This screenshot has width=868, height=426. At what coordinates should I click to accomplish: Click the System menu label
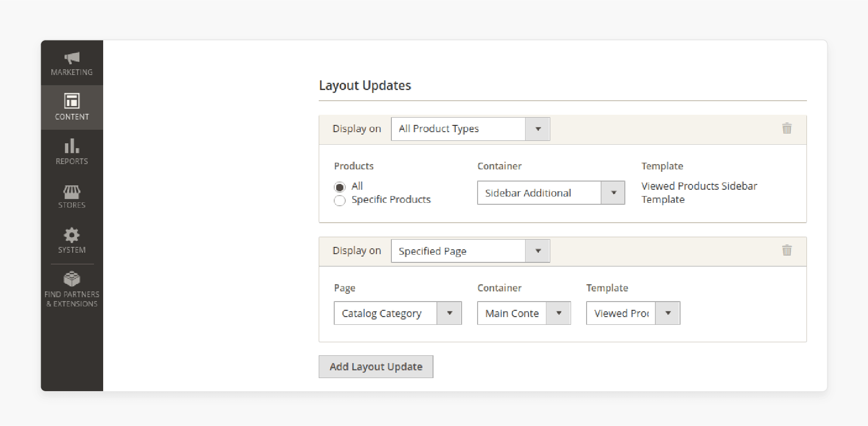pyautogui.click(x=72, y=250)
